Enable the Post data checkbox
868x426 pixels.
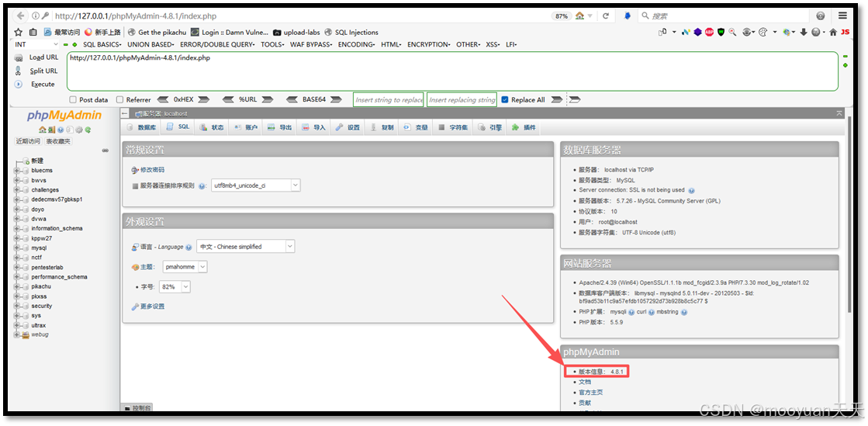[72, 100]
